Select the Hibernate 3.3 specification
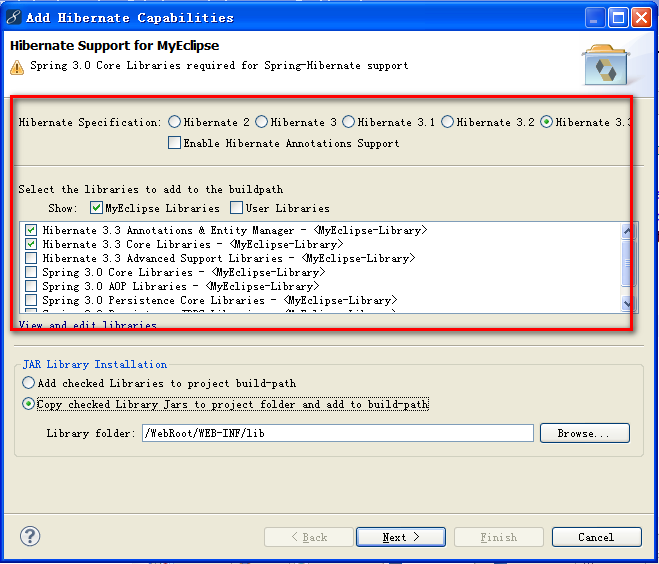 click(x=546, y=122)
